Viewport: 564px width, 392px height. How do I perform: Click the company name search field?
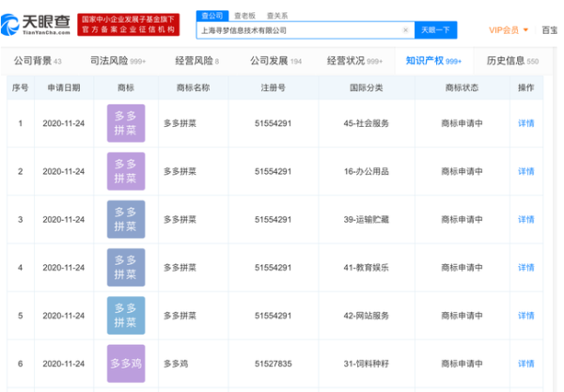pos(303,30)
